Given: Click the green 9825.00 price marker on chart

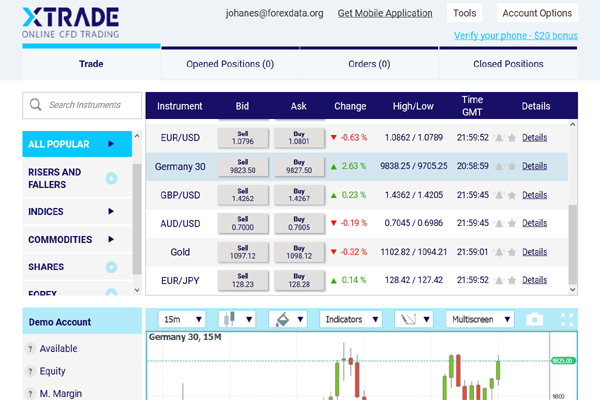Looking at the screenshot, I should [563, 361].
